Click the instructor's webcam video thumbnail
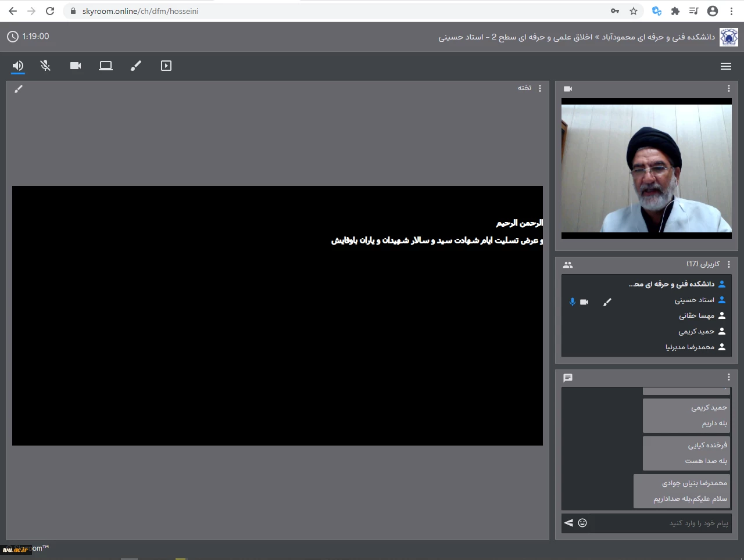 [x=646, y=168]
